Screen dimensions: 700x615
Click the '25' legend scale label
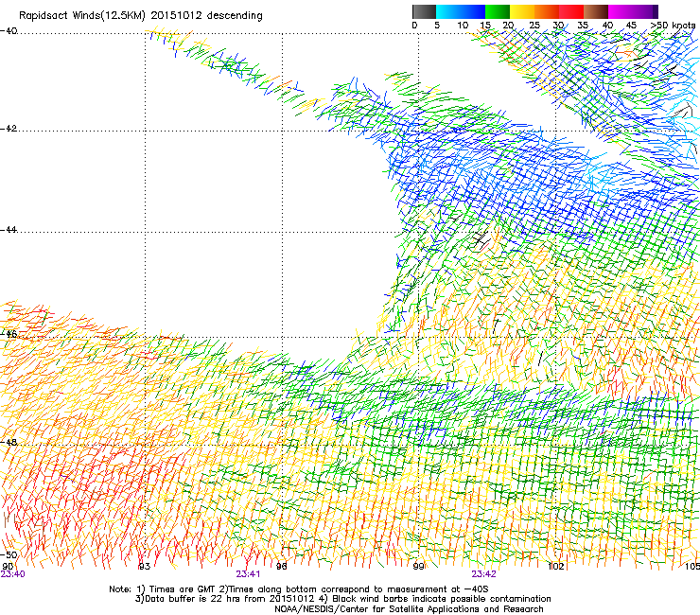pyautogui.click(x=534, y=26)
